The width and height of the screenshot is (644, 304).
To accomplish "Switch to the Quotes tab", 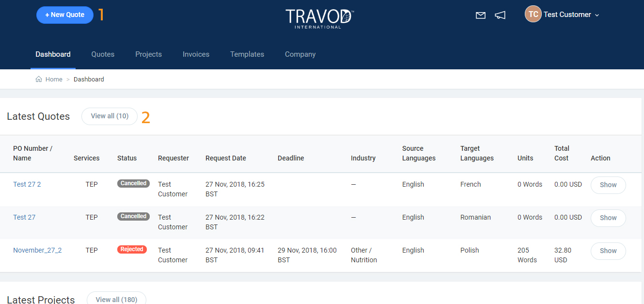I will 103,54.
